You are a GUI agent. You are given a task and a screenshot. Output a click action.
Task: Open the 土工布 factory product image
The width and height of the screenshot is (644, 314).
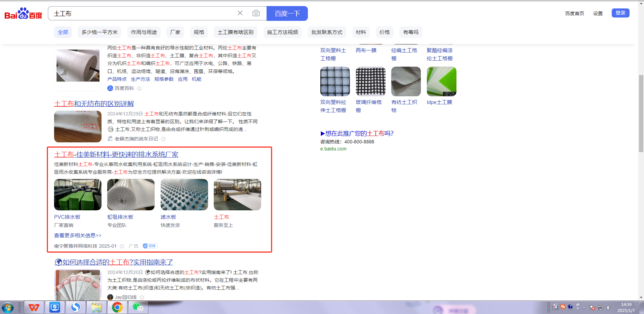[x=237, y=195]
